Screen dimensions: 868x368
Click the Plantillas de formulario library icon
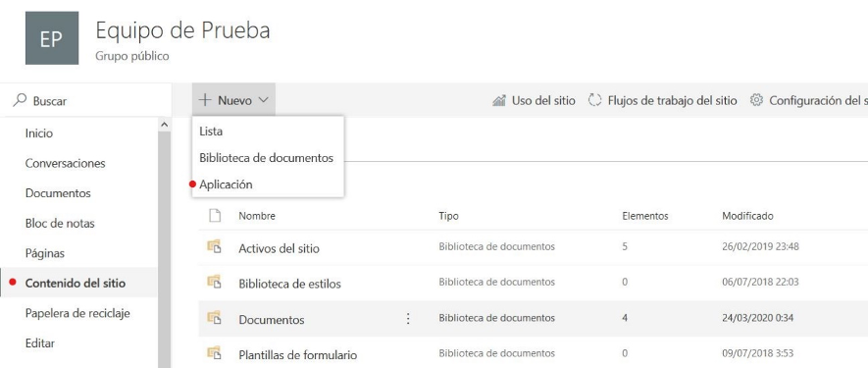(214, 353)
